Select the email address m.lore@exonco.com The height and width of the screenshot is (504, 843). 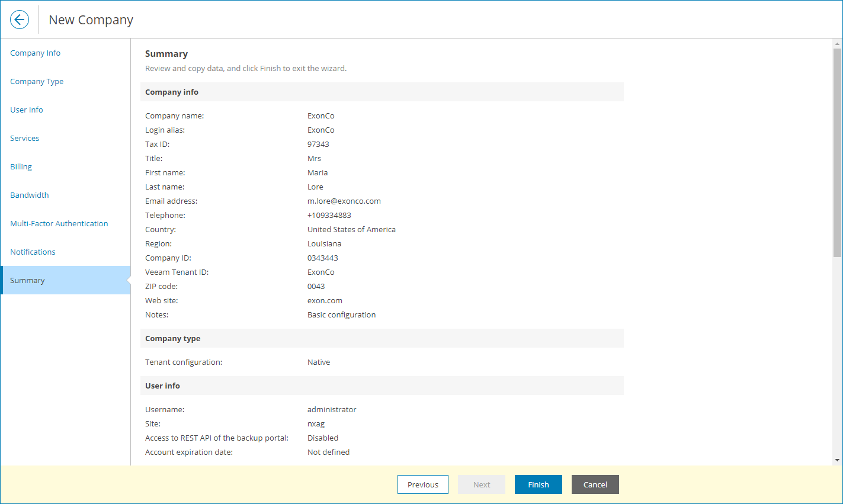coord(344,201)
